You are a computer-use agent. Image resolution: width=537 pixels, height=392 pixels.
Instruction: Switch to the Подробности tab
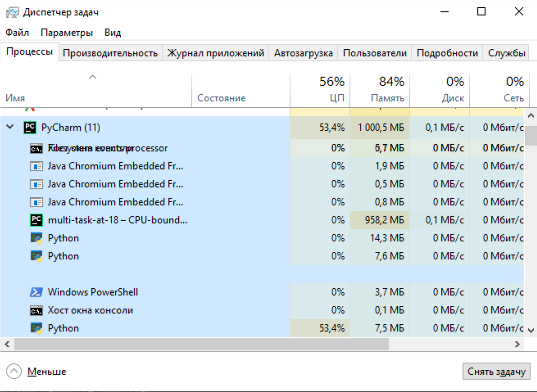coord(447,53)
